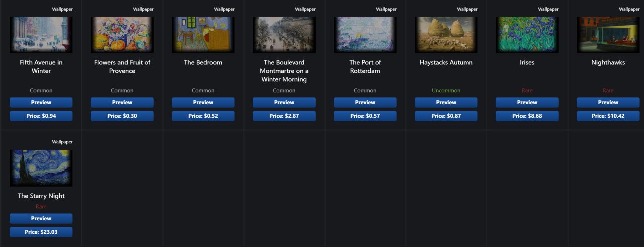Click The Port of Rotterdam title
The width and height of the screenshot is (644, 247).
click(365, 67)
